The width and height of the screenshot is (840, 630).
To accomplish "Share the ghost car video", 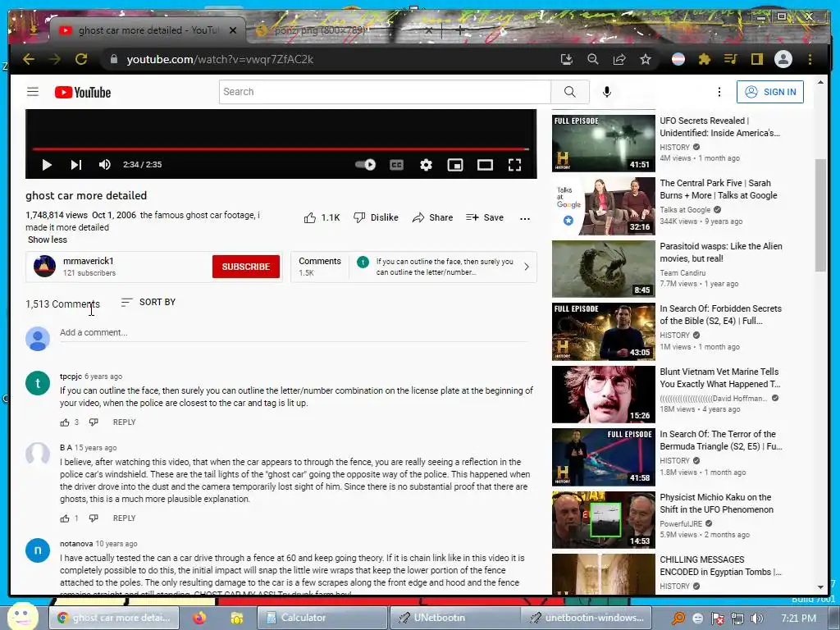I will point(433,217).
